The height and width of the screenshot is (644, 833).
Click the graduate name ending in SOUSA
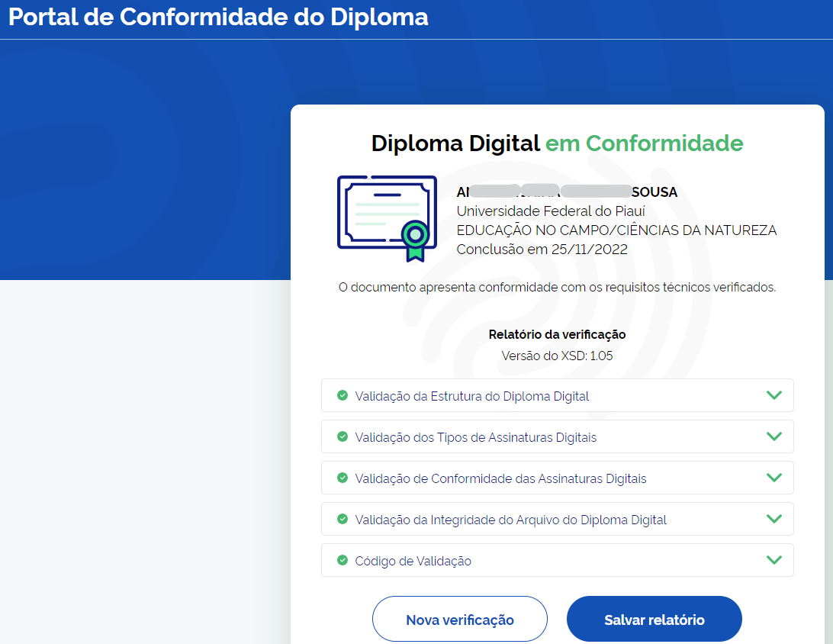(x=567, y=192)
